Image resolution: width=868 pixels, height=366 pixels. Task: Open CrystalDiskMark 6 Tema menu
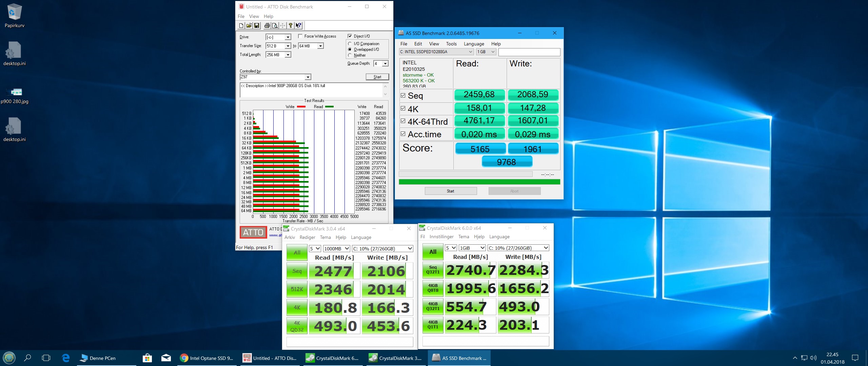(463, 237)
